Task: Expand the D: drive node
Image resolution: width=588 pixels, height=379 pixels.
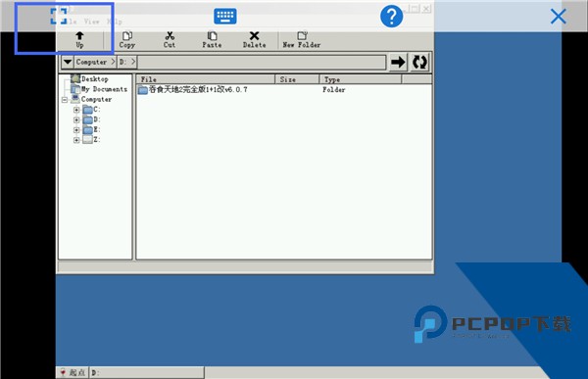Action: (76, 119)
